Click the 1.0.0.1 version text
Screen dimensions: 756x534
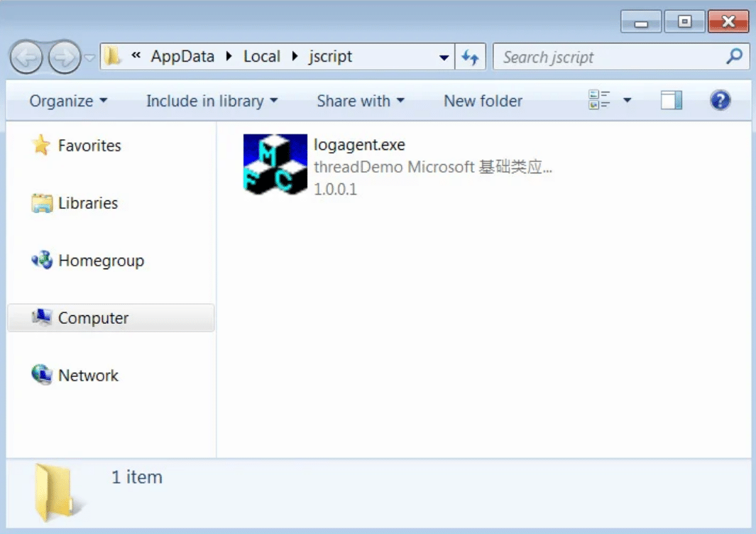point(336,189)
